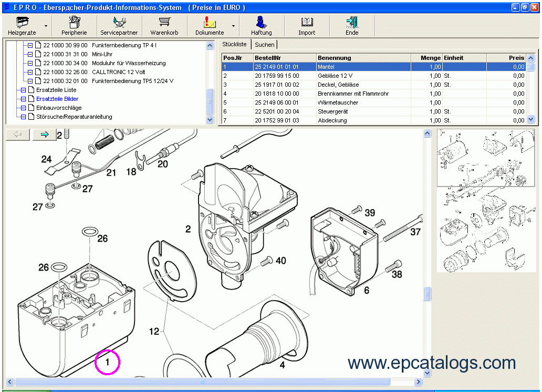Viewport: 542px width, 392px height.
Task: Click document icon beside Mini-Uhr
Action: [38, 54]
